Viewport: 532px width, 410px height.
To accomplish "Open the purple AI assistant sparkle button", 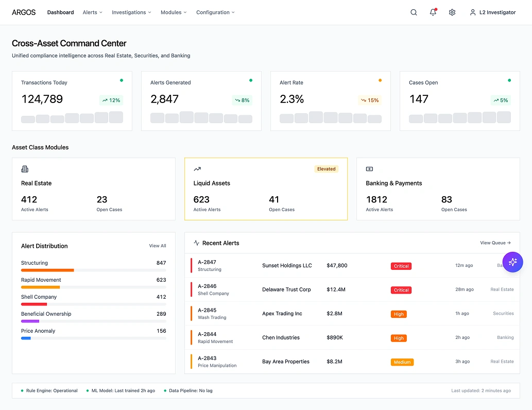I will [512, 262].
